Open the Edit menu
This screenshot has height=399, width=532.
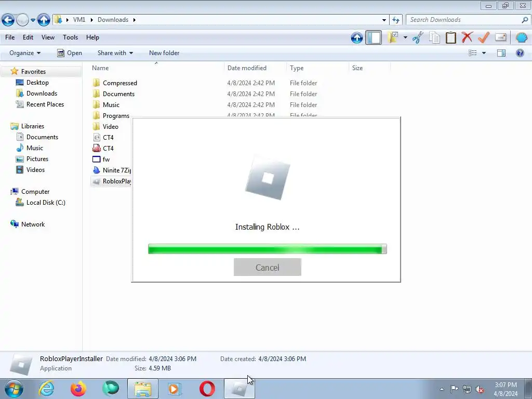pos(28,37)
